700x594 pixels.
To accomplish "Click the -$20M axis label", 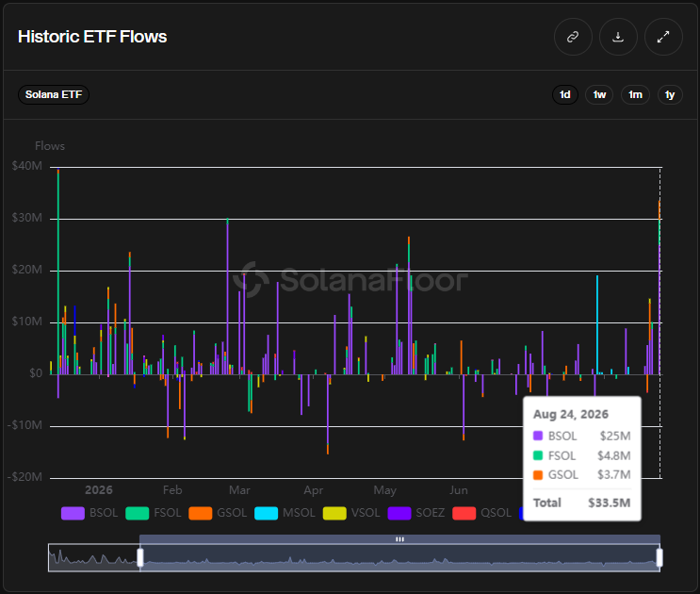I will 25,477.
